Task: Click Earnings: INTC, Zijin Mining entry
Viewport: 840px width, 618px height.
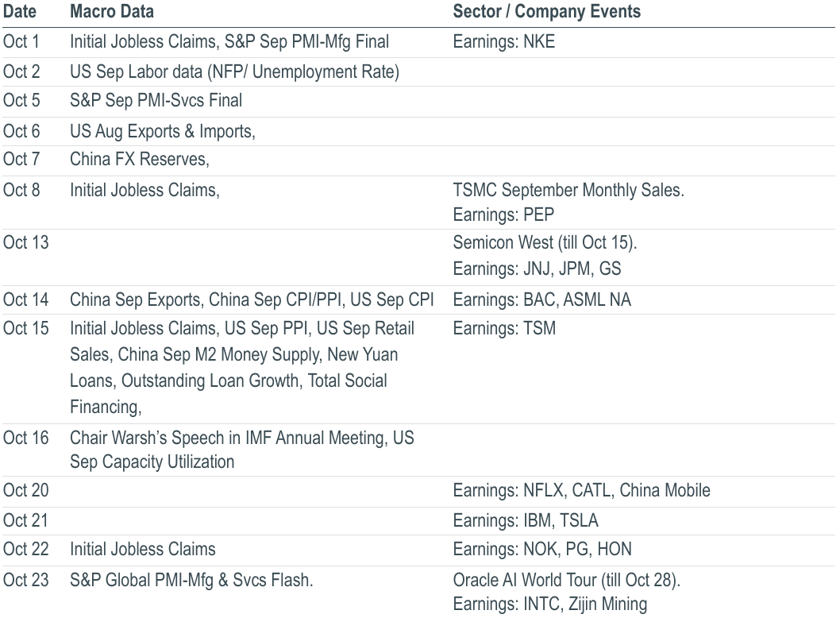Action: [550, 604]
